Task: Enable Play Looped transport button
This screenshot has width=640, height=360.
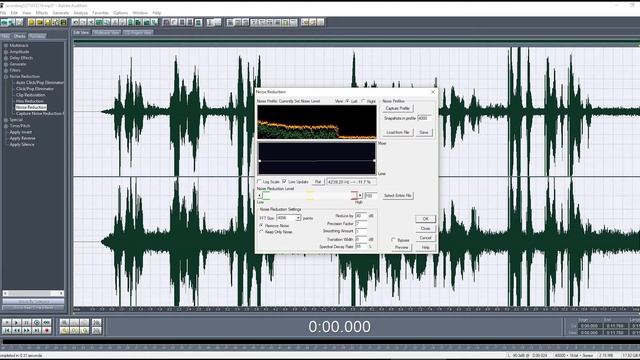Action: point(47,322)
